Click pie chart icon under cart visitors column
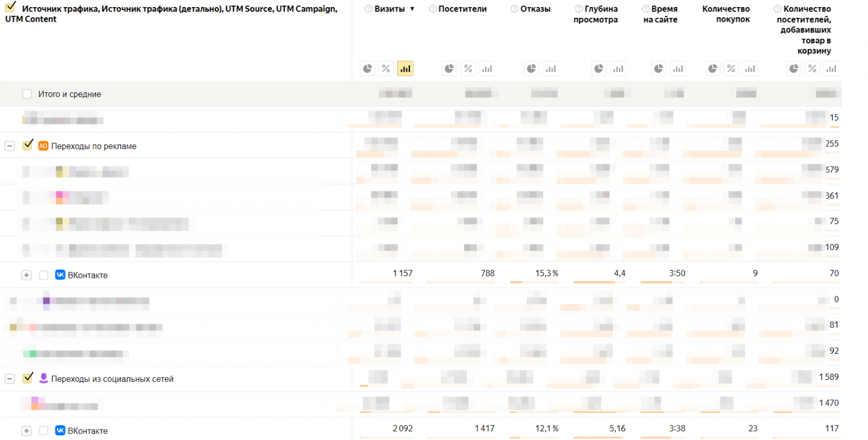This screenshot has width=868, height=440. (794, 68)
